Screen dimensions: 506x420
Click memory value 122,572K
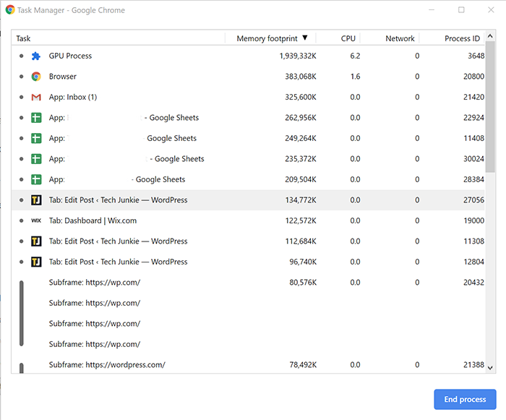(301, 220)
